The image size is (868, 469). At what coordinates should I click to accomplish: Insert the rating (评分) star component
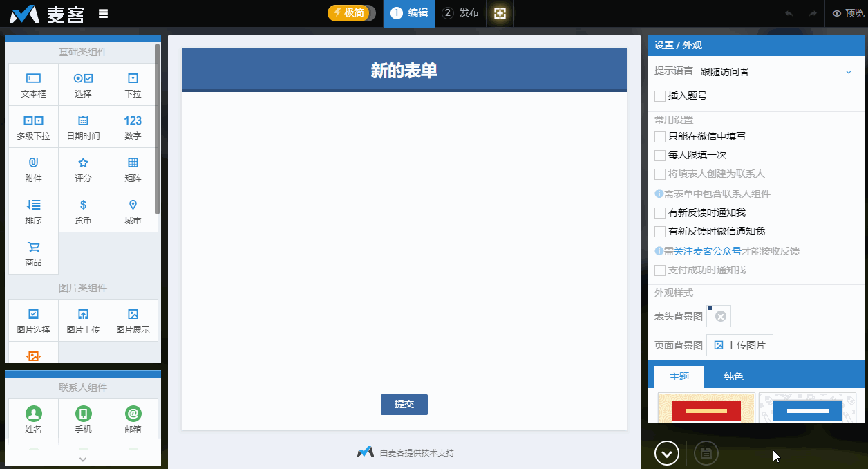[83, 169]
